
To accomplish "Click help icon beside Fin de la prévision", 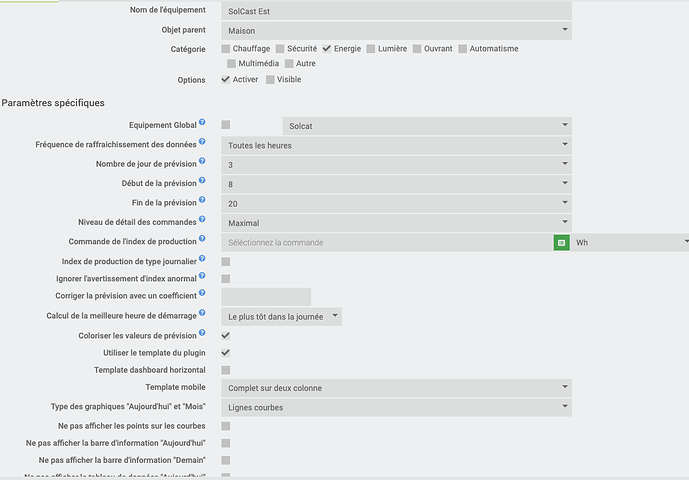I will click(202, 201).
